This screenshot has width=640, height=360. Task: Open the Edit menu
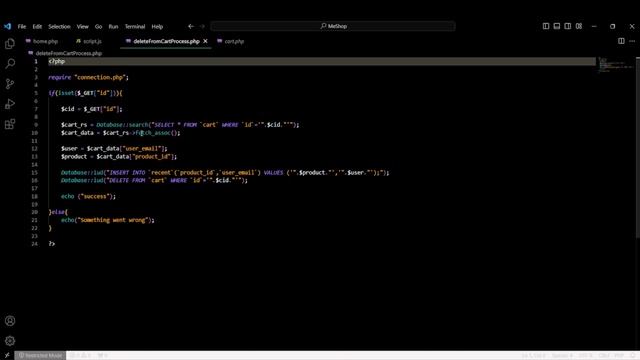(37, 27)
